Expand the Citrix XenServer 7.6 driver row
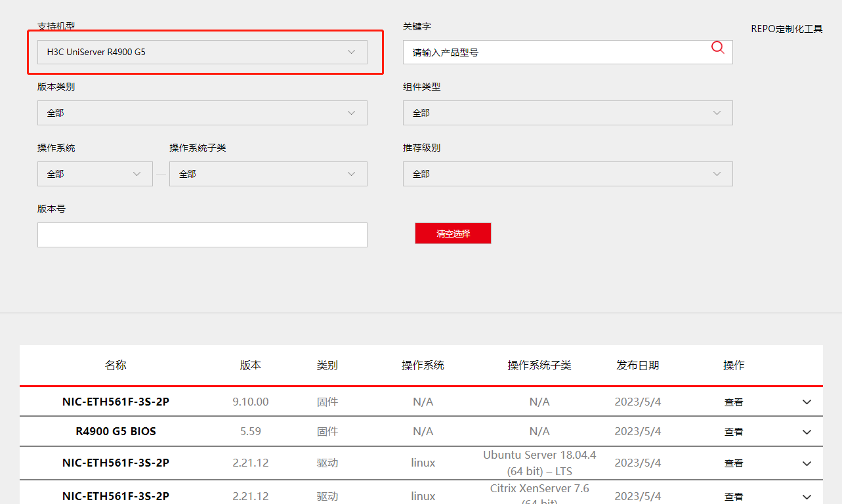842x504 pixels. pyautogui.click(x=807, y=496)
